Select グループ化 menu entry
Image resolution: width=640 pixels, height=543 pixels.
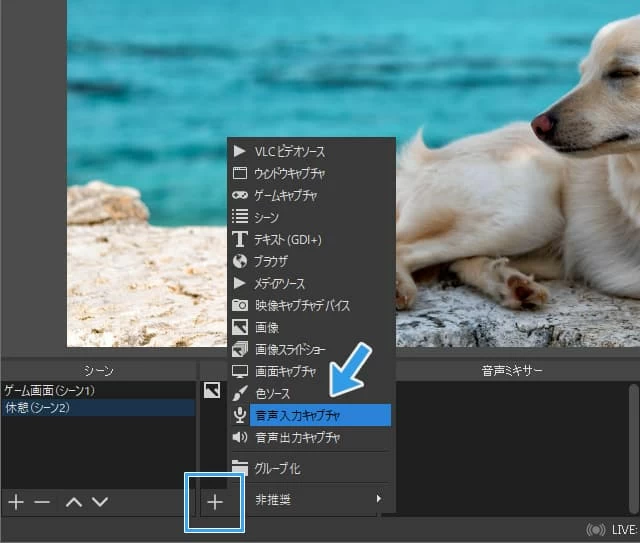311,468
